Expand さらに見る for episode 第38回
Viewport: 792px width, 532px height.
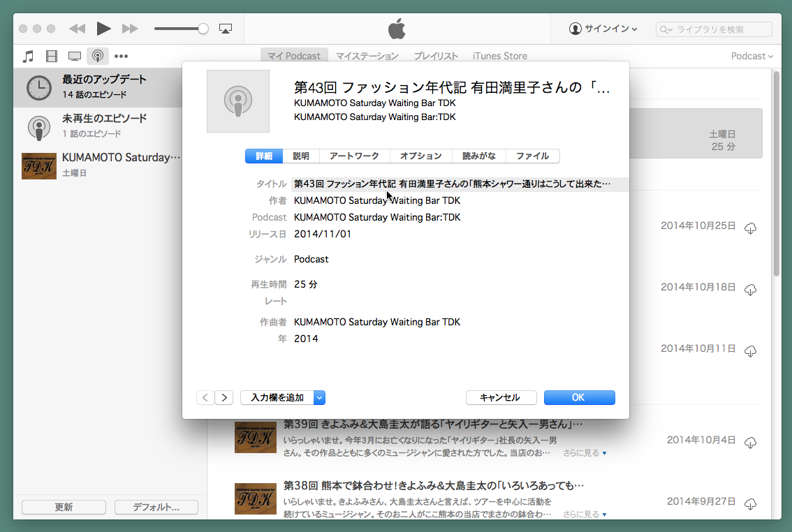coord(585,514)
